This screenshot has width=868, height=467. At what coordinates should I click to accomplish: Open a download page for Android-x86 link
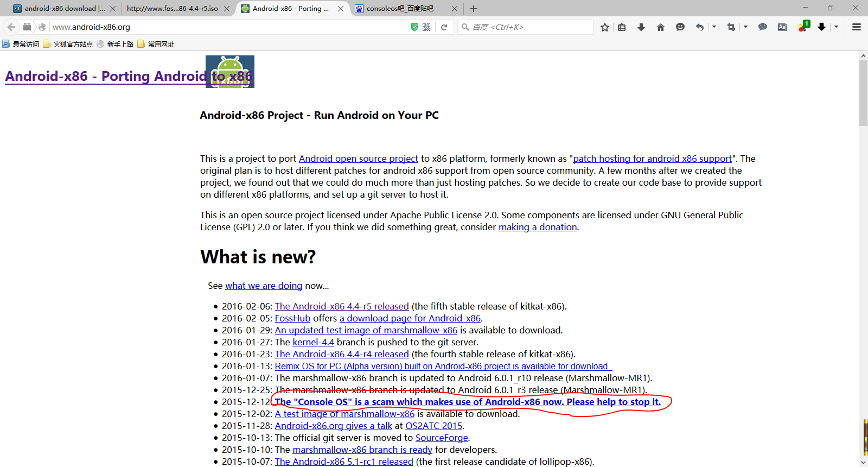[x=410, y=318]
